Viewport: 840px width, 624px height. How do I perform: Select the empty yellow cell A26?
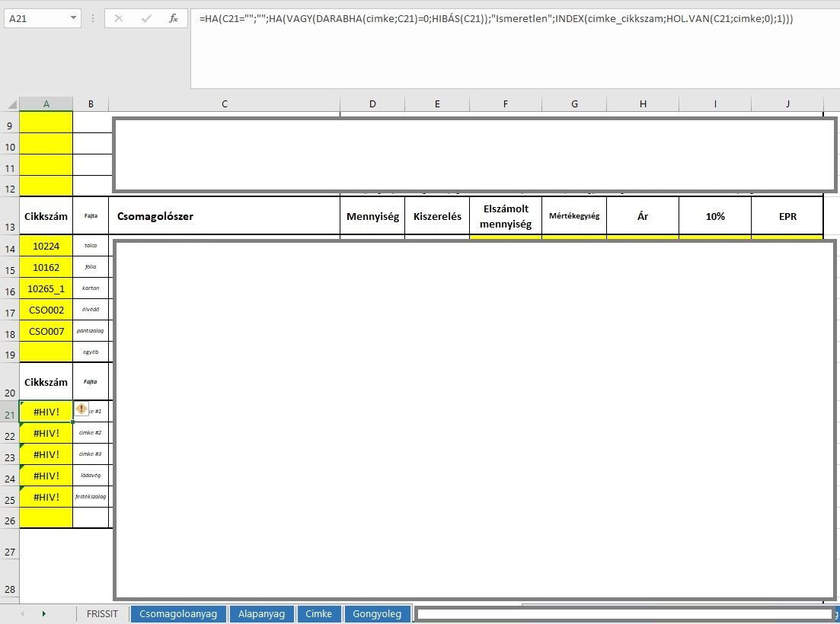click(46, 518)
